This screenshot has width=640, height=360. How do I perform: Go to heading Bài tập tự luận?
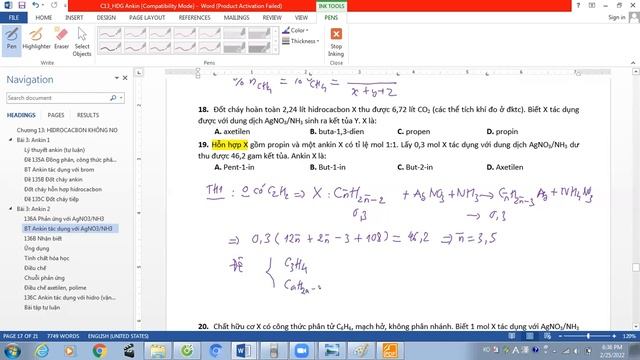coord(42,307)
